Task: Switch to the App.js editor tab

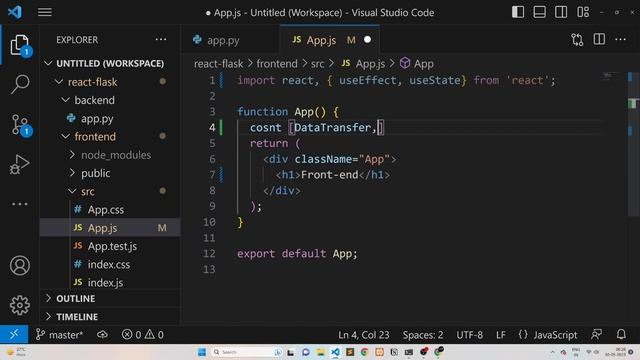Action: (321, 40)
